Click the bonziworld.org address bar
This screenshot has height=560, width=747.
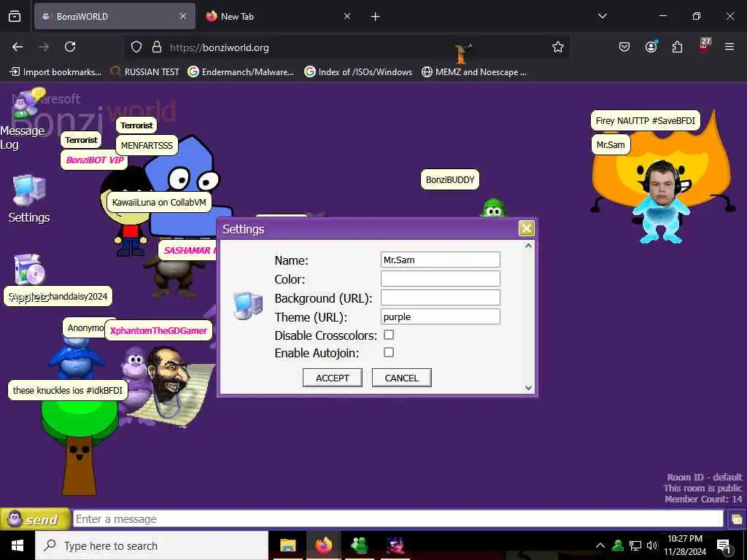348,47
